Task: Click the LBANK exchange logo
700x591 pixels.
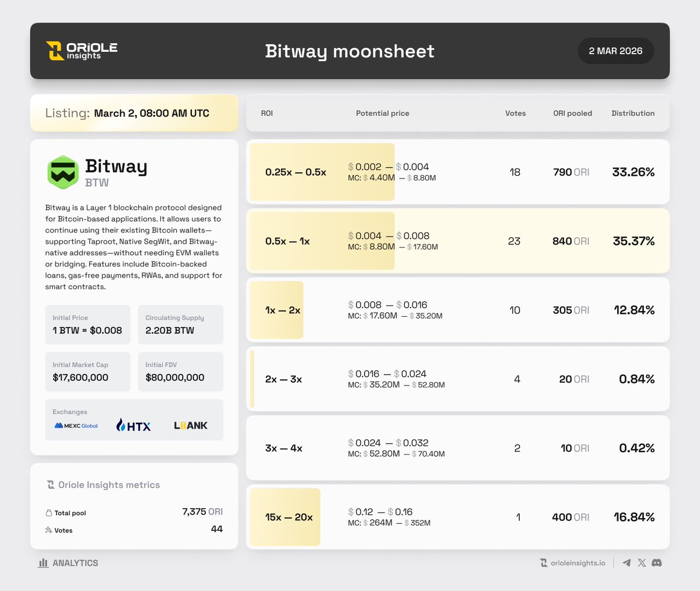Action: click(191, 425)
